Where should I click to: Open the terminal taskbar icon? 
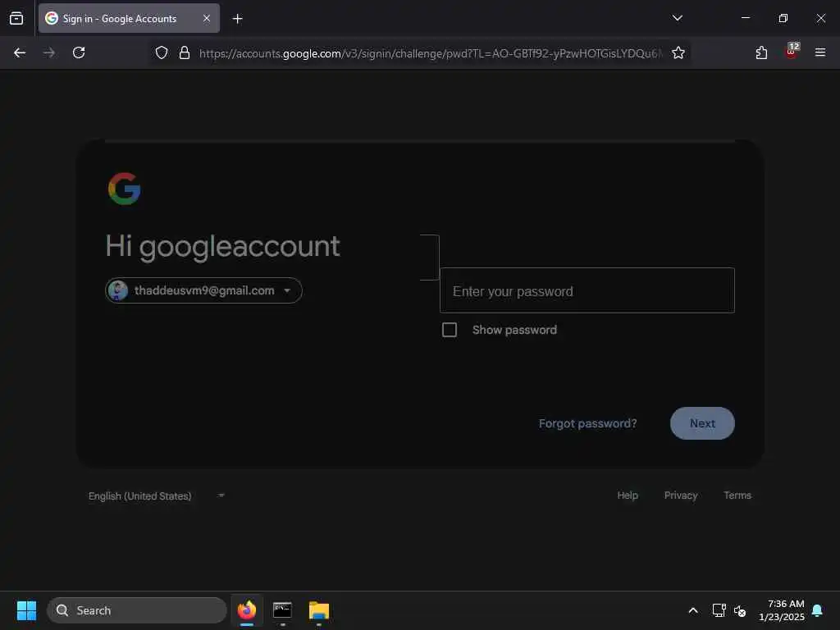[x=282, y=610]
